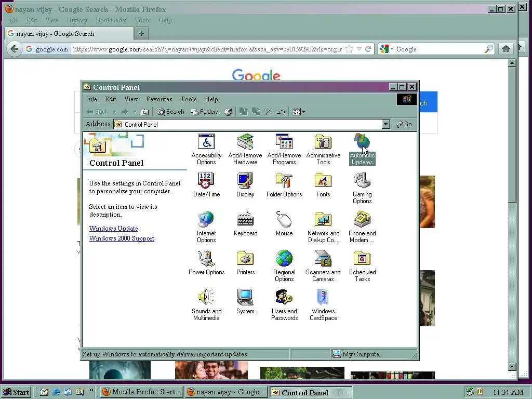Switch to Mozilla Firefox Start taskbar button
Viewport: 532px width, 399px height.
[x=141, y=392]
